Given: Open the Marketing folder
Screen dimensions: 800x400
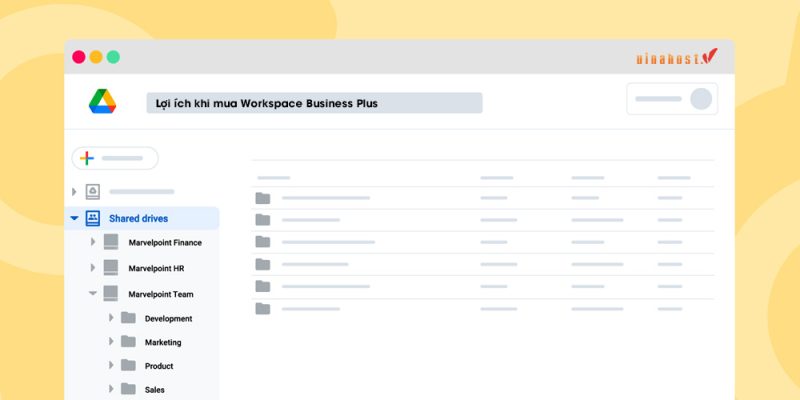Looking at the screenshot, I should click(x=163, y=342).
